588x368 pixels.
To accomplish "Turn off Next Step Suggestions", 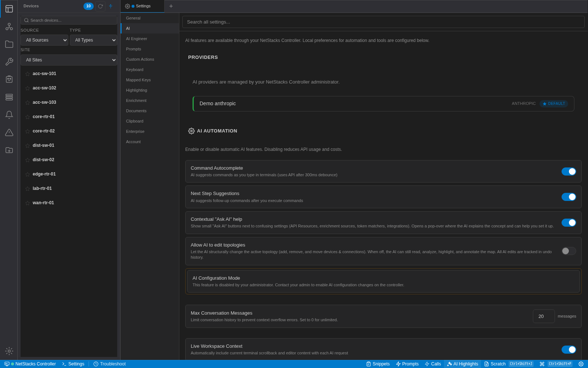I will click(x=569, y=197).
